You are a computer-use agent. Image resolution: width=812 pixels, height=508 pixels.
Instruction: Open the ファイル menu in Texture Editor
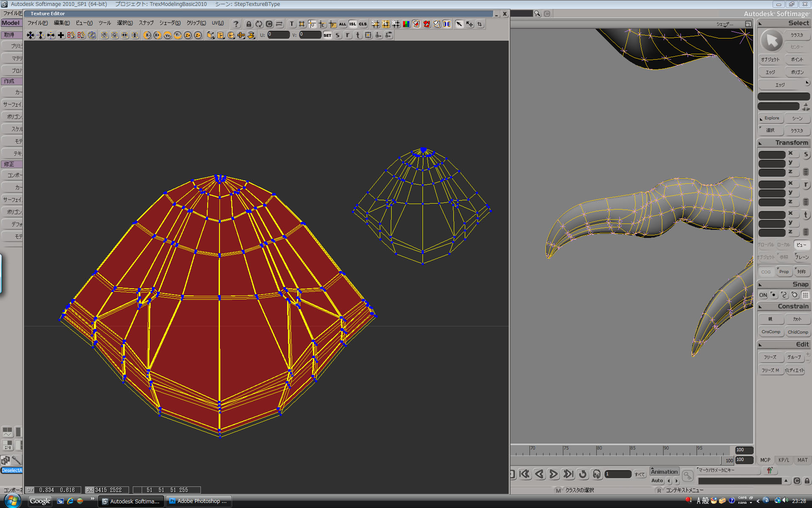point(37,23)
